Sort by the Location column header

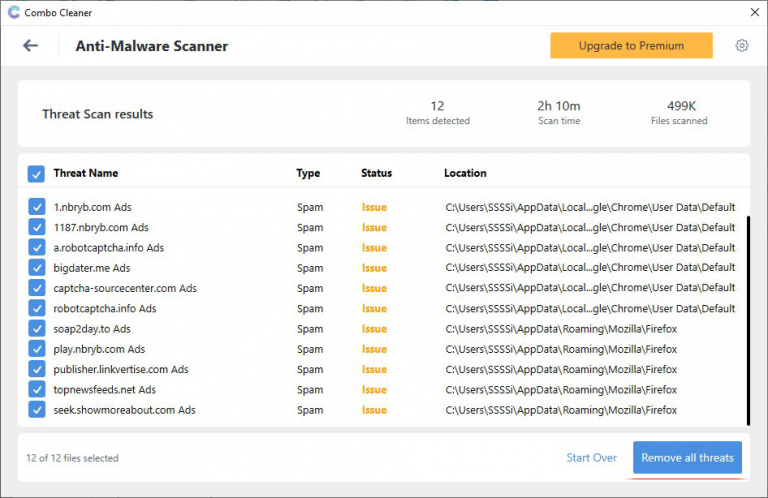point(465,173)
